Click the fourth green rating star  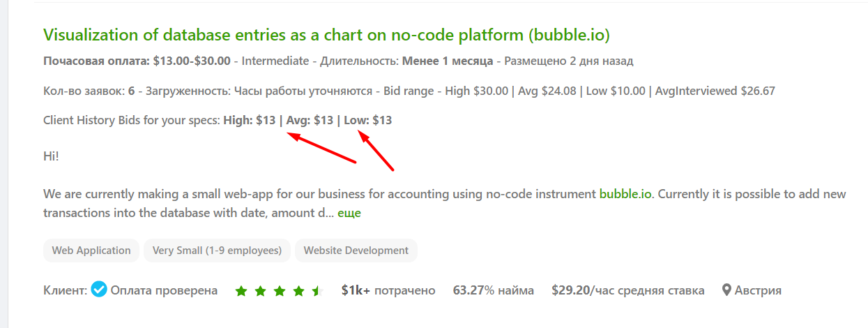(298, 291)
